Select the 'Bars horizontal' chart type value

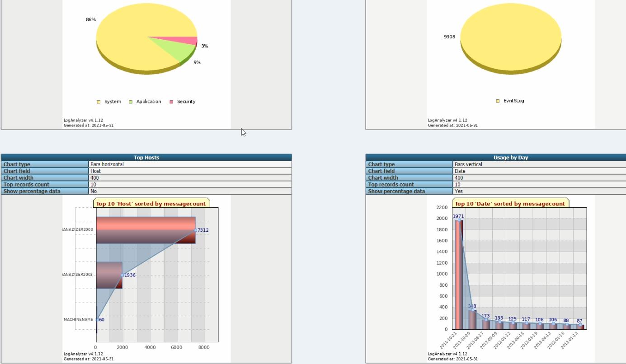pyautogui.click(x=107, y=164)
